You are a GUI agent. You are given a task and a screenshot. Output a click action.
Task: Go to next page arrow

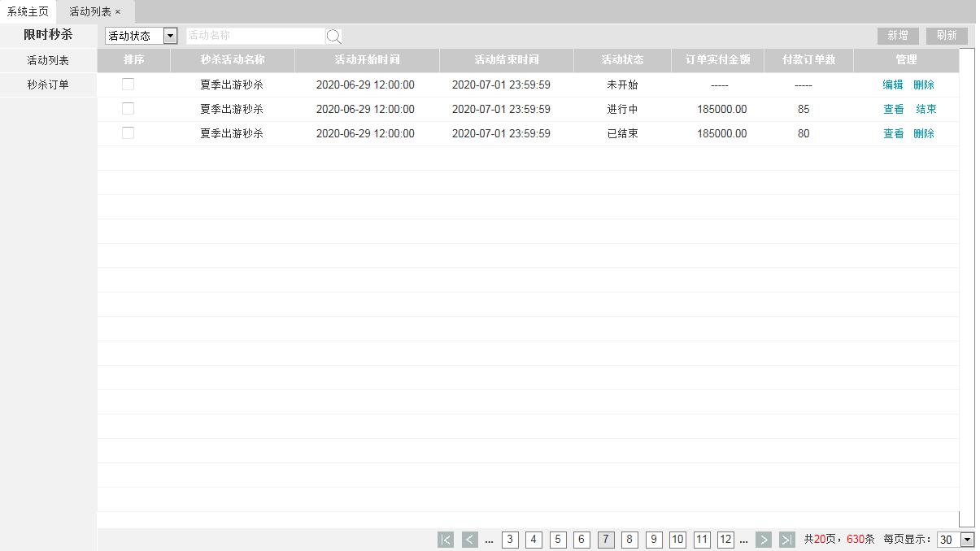(763, 540)
